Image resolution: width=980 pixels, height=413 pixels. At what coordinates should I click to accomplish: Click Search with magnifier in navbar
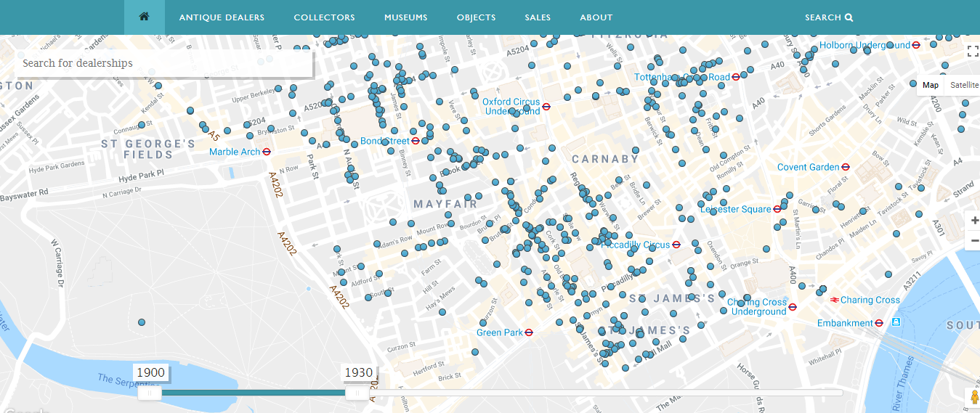point(828,17)
